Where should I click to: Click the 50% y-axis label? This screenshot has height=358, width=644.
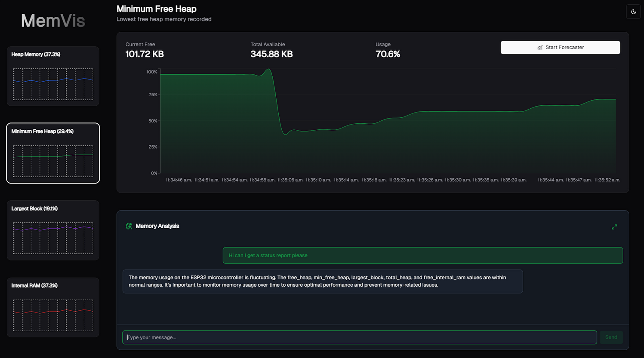point(153,121)
